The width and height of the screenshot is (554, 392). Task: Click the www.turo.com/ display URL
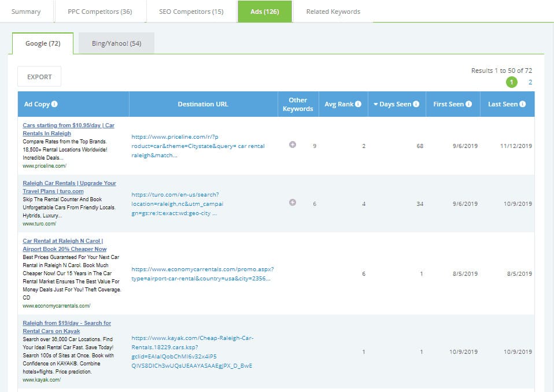pyautogui.click(x=39, y=224)
